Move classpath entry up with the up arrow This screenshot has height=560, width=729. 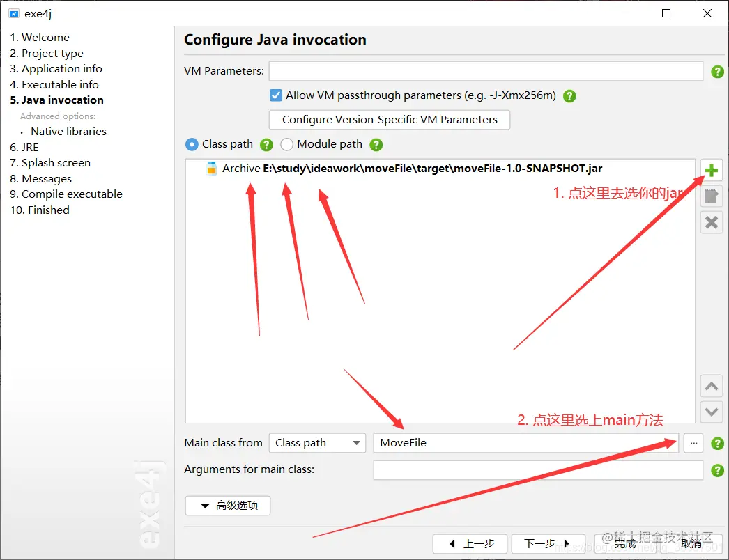(712, 386)
